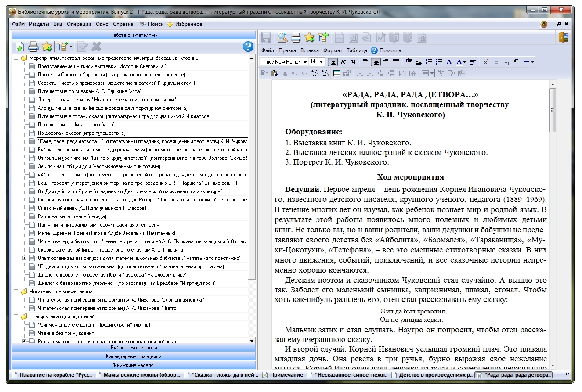Open font settings with the A icon
Image resolution: width=582 pixels, height=392 pixels.
pyautogui.click(x=449, y=62)
